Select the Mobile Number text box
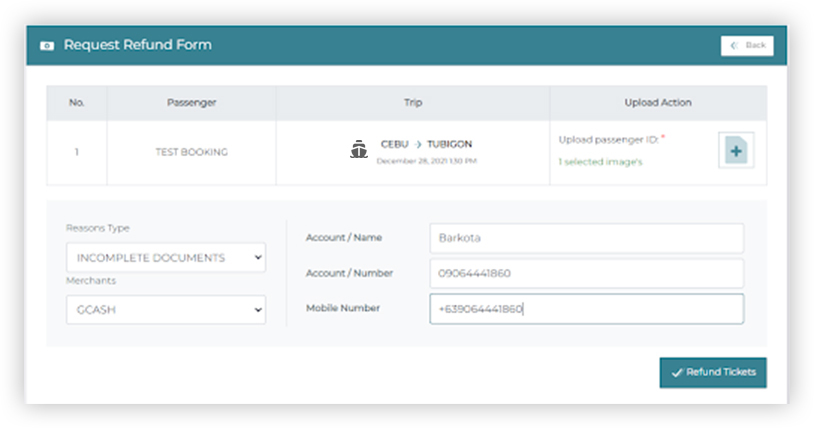 pos(586,309)
